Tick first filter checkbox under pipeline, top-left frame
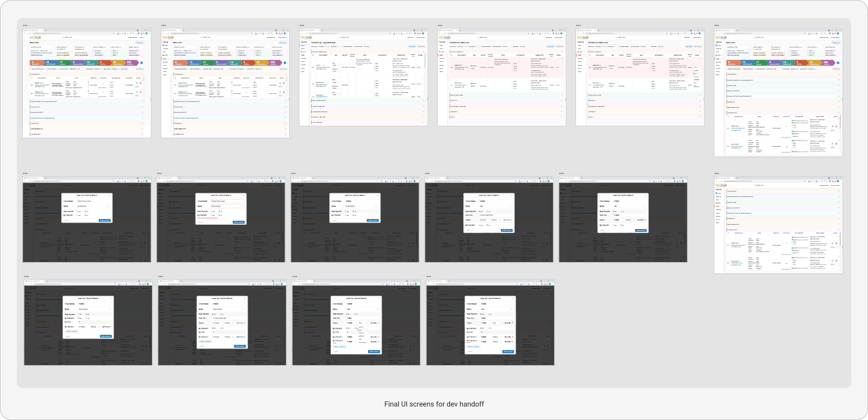 coord(31,69)
